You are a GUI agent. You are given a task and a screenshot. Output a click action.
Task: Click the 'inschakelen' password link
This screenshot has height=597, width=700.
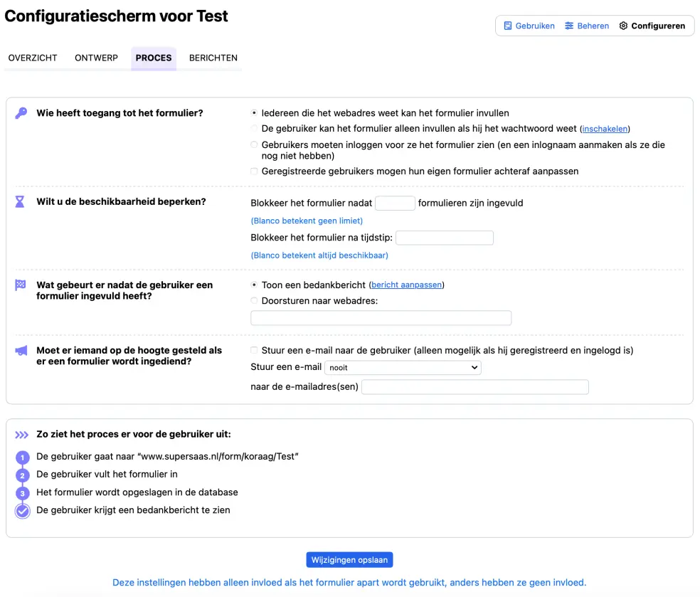(605, 130)
